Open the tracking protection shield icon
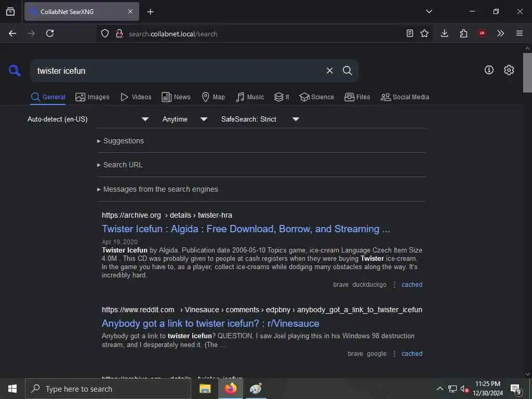The image size is (532, 399). pos(105,33)
